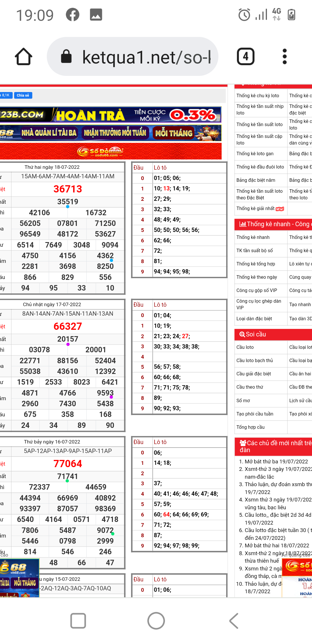Open the tab switcher showing 4 tabs

coord(246,56)
